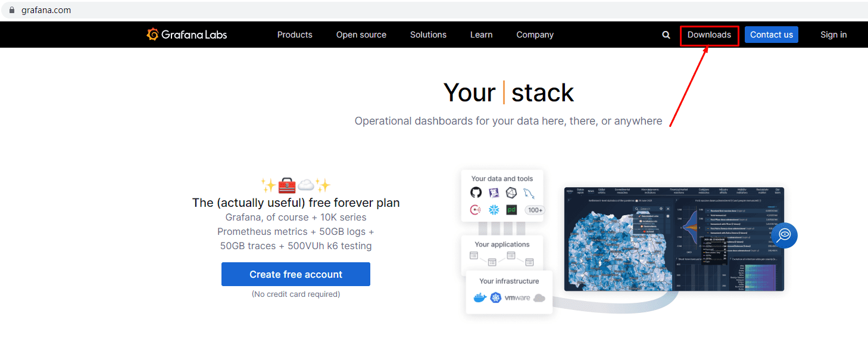Click the blue eye chat bubble icon
The height and width of the screenshot is (363, 868).
coord(784,235)
